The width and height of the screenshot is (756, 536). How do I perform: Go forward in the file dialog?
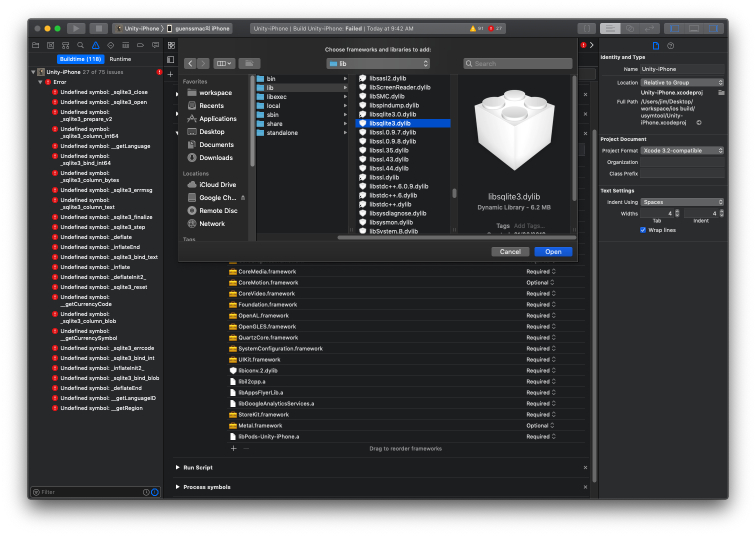pos(203,63)
